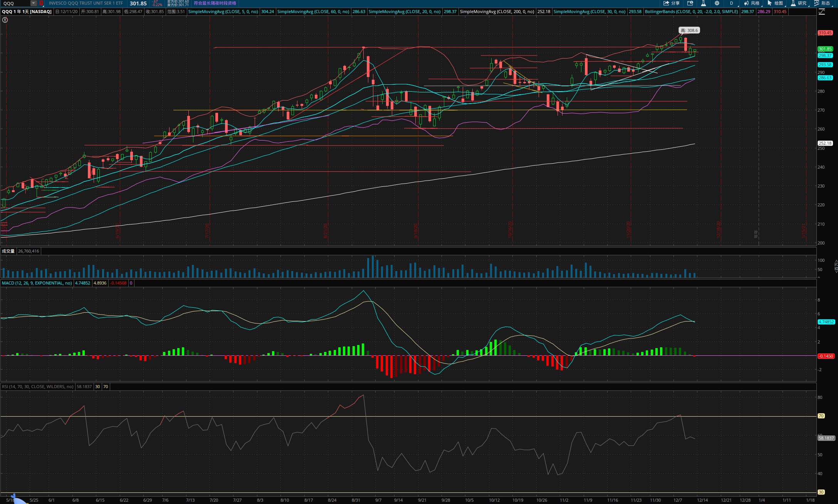
Task: Click the 成交量 volume panel label
Action: tap(8, 251)
